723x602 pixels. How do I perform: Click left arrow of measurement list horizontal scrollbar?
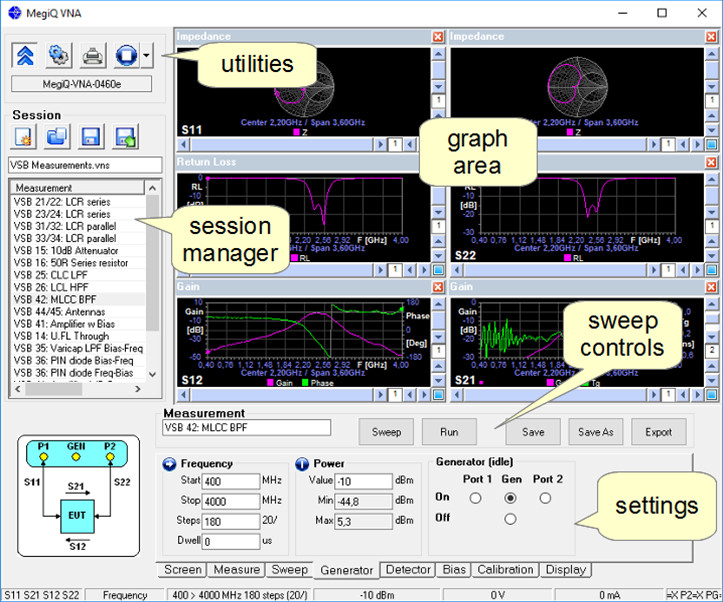tap(18, 389)
